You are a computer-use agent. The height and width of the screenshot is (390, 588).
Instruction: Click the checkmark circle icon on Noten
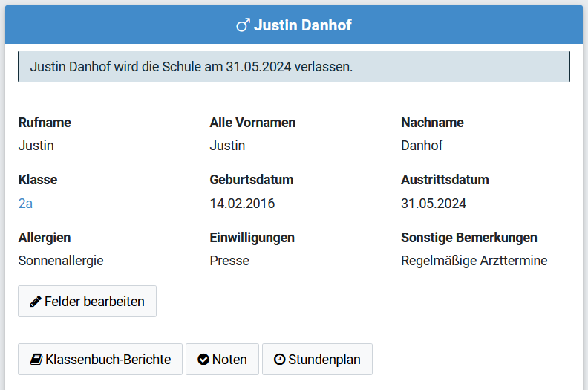pyautogui.click(x=203, y=360)
